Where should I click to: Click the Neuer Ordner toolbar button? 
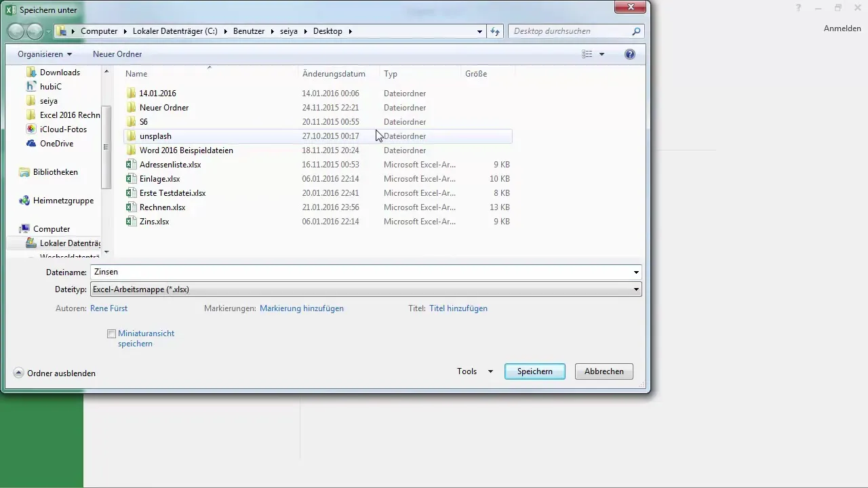pyautogui.click(x=117, y=54)
